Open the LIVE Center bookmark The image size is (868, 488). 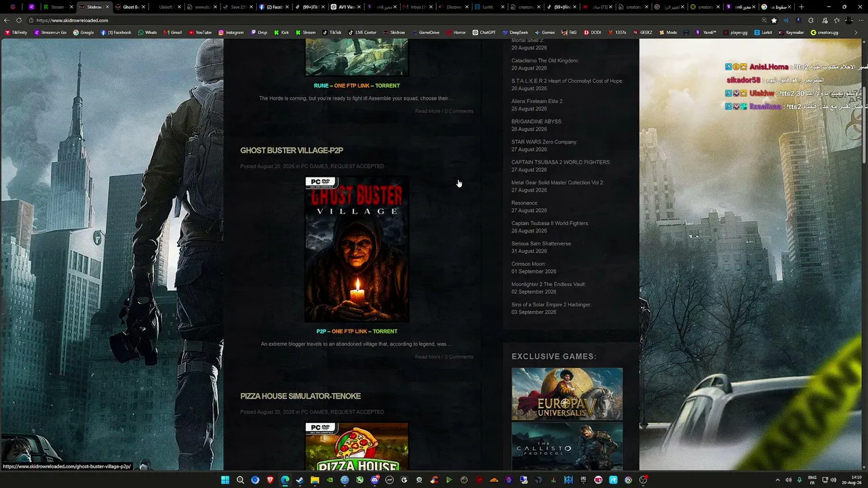coord(362,33)
